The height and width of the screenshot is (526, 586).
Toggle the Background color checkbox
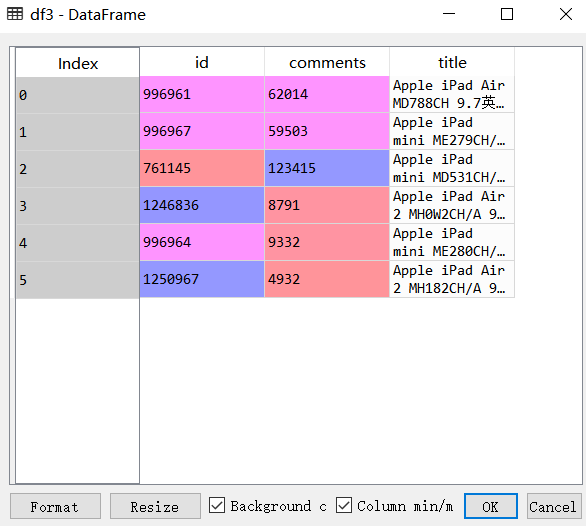point(217,505)
